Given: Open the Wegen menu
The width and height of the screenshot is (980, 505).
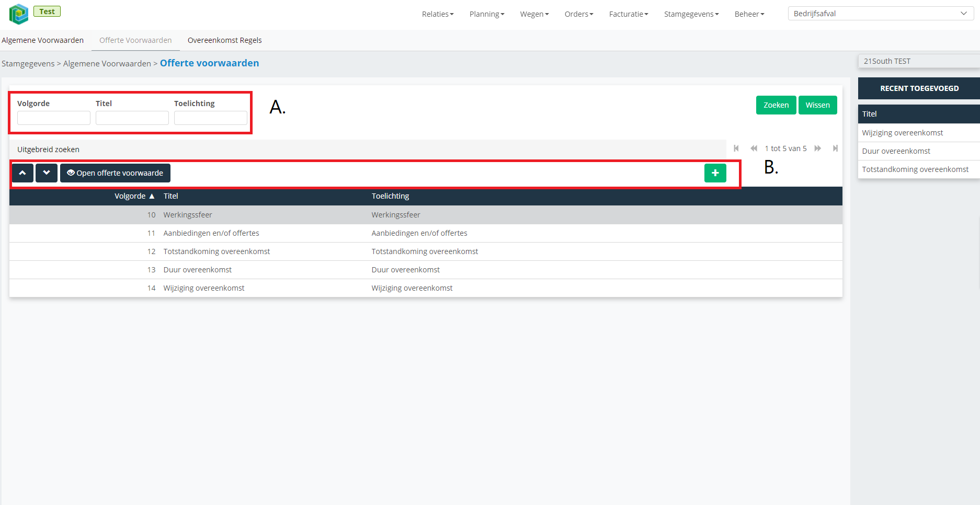Looking at the screenshot, I should (534, 14).
